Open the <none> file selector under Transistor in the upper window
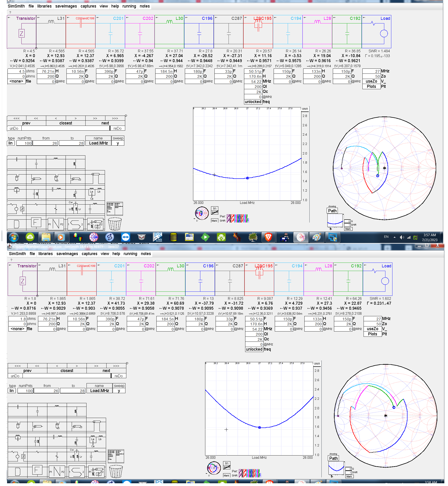This screenshot has height=486, width=448. tap(17, 82)
